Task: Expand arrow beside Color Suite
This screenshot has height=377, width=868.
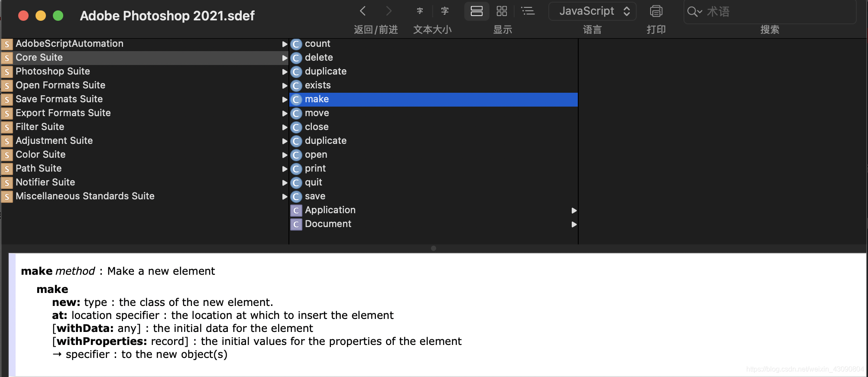Action: pyautogui.click(x=285, y=155)
